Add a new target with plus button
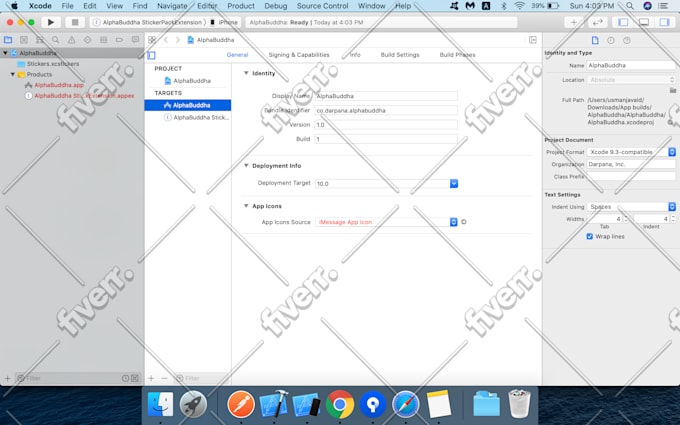Screen dimensions: 680x425 151,378
